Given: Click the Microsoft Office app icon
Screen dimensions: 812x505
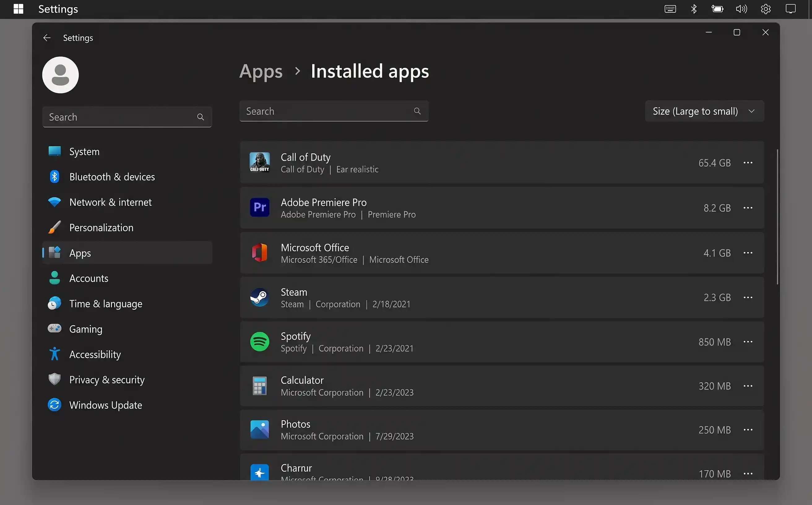Looking at the screenshot, I should coord(260,252).
